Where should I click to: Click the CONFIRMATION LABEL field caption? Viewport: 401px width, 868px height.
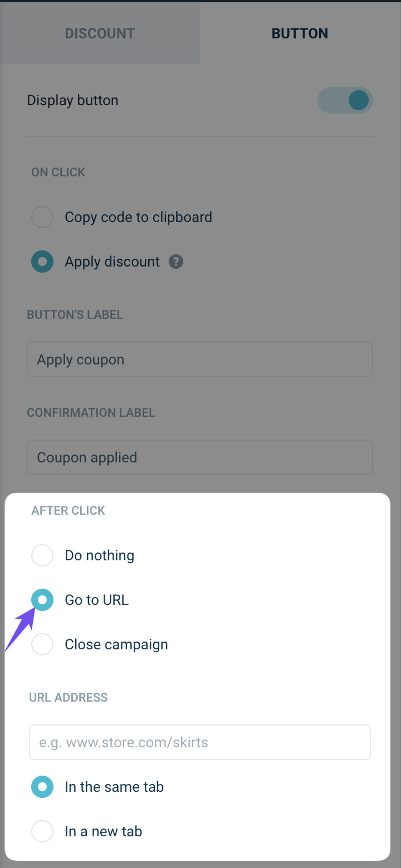pyautogui.click(x=91, y=412)
